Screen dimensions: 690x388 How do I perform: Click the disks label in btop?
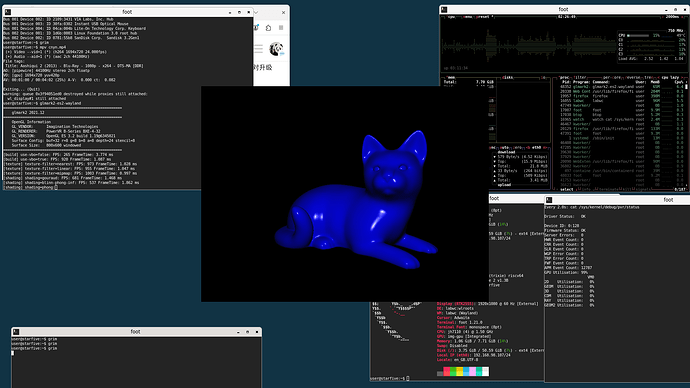coord(507,77)
